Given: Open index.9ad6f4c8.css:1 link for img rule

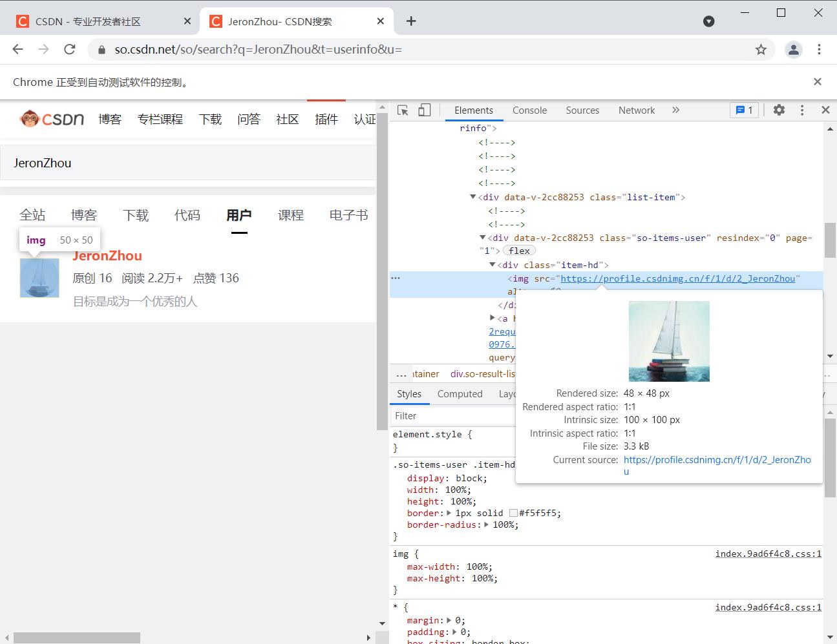Looking at the screenshot, I should pos(768,554).
